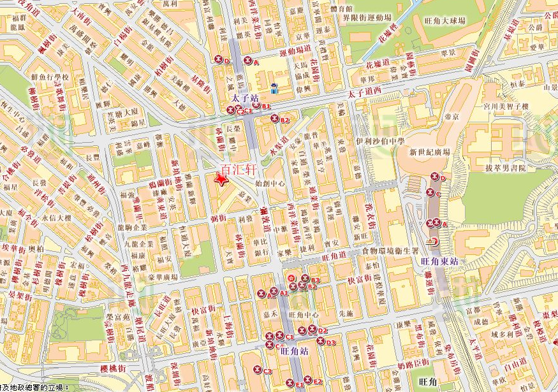Click MTR exit B1 icon at 太子站
558x392 pixels.
tap(257, 105)
